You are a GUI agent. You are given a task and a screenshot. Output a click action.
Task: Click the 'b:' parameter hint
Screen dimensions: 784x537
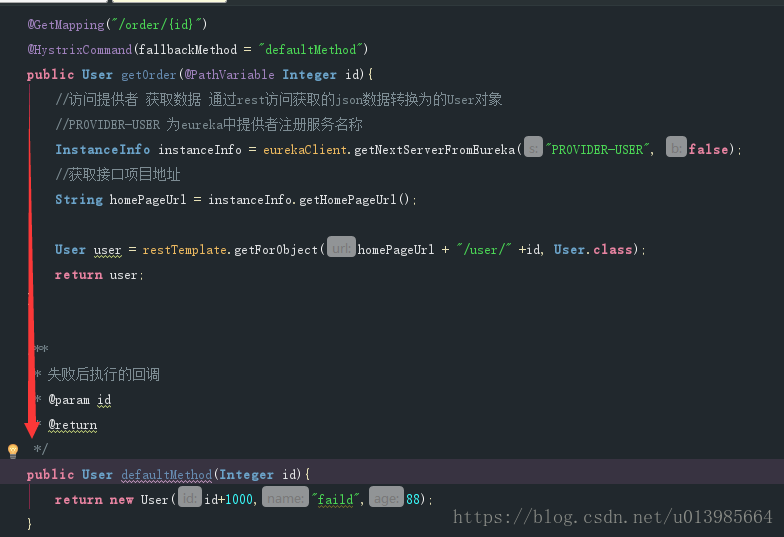[x=676, y=148]
